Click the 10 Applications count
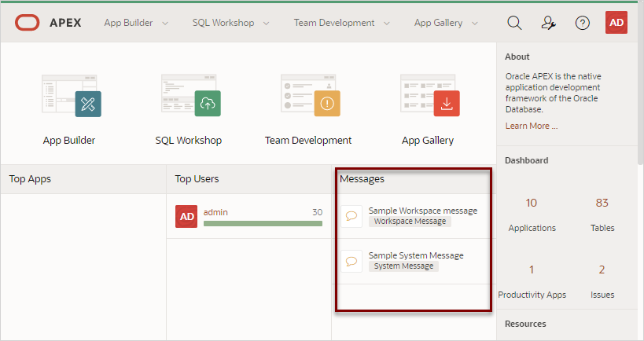The height and width of the screenshot is (341, 644). 531,203
